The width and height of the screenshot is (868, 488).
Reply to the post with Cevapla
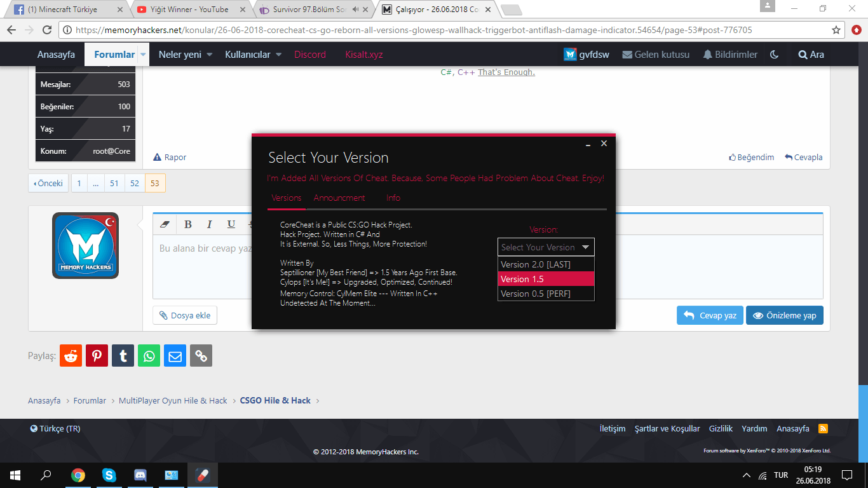click(x=804, y=157)
